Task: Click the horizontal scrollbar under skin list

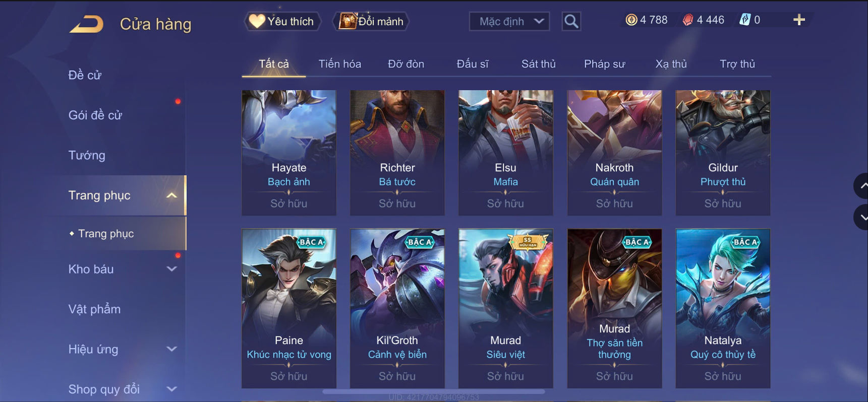Action: (x=433, y=391)
